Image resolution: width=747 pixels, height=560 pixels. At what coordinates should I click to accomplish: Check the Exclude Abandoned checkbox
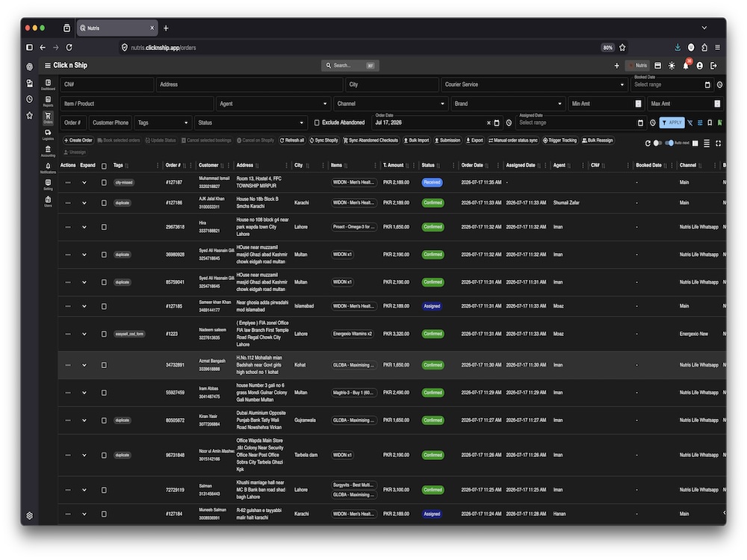317,123
